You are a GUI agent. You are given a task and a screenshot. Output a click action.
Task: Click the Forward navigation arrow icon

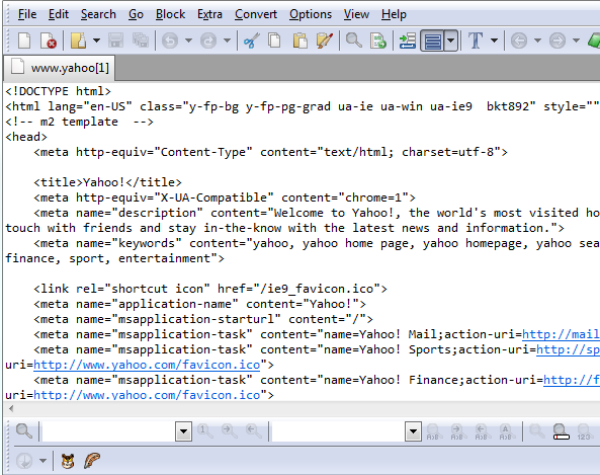[557, 41]
